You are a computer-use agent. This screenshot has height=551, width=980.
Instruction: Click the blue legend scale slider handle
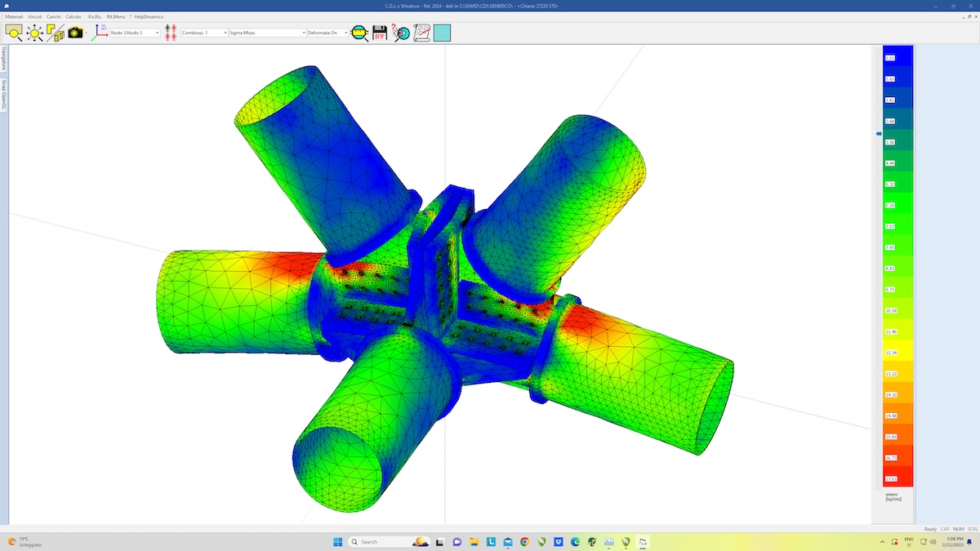point(879,133)
